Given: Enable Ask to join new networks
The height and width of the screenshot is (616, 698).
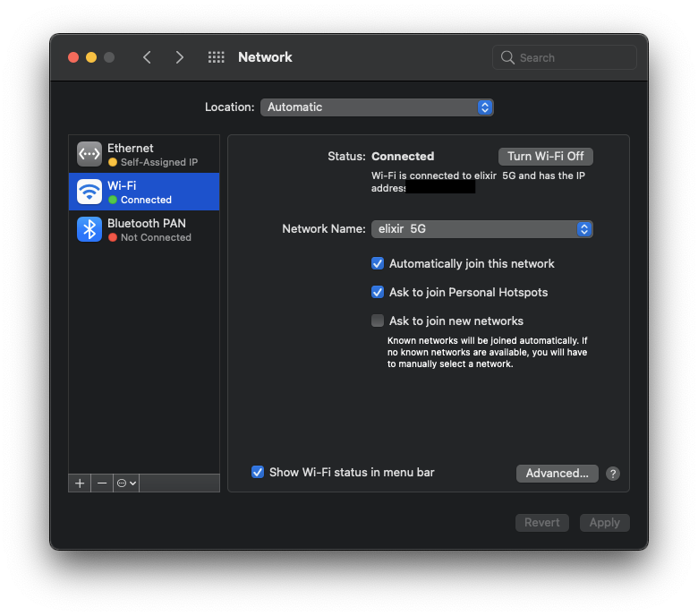Looking at the screenshot, I should tap(378, 321).
